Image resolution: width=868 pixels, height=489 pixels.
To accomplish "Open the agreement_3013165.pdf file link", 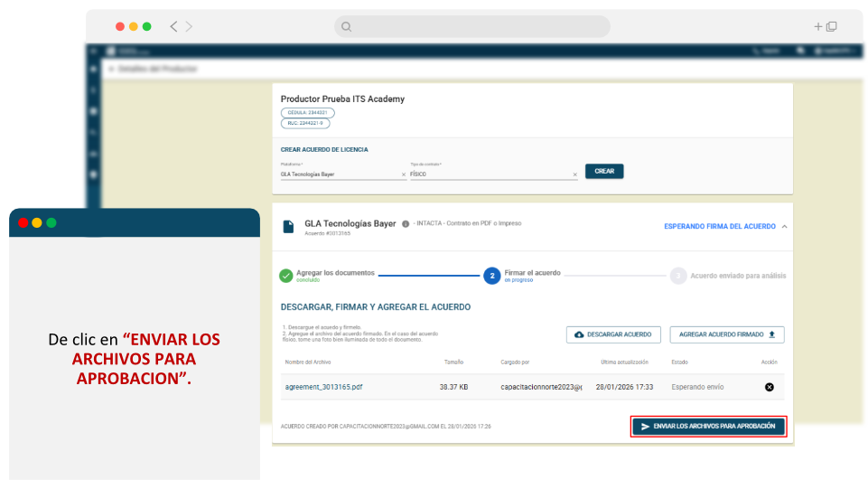I will [x=324, y=387].
